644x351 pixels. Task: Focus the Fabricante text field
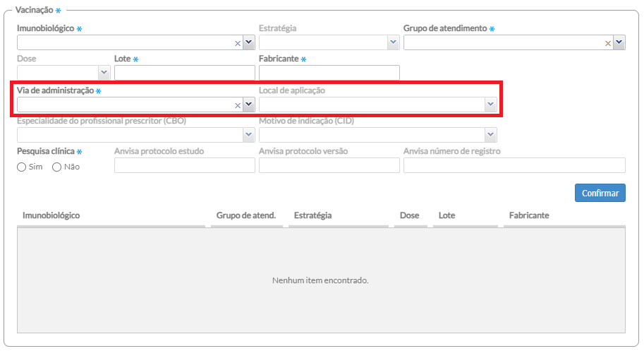329,73
